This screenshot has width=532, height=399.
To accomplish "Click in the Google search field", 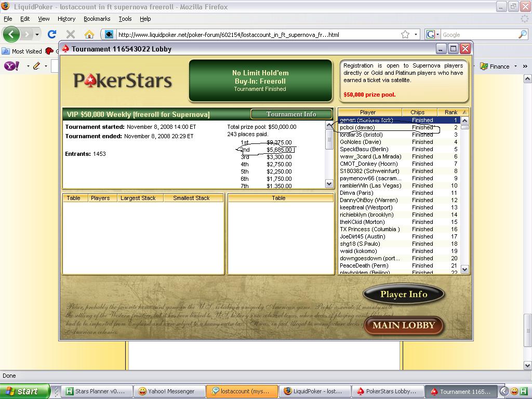I will [479, 35].
